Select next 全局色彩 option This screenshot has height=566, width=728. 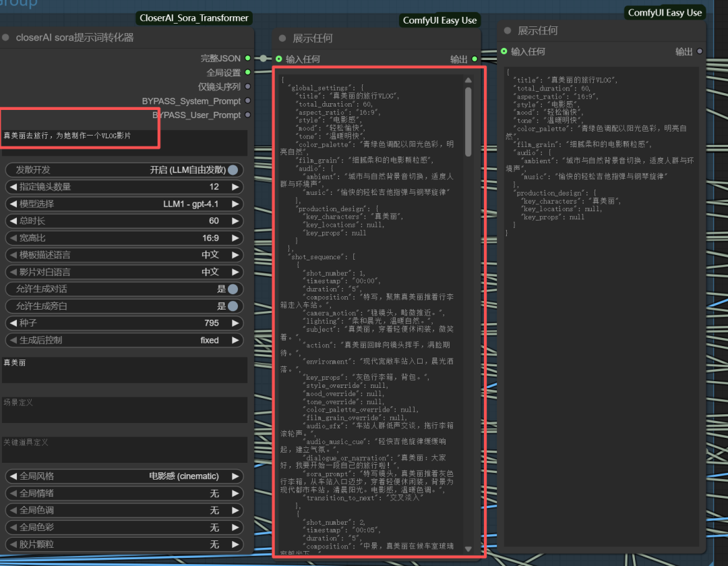coord(235,528)
